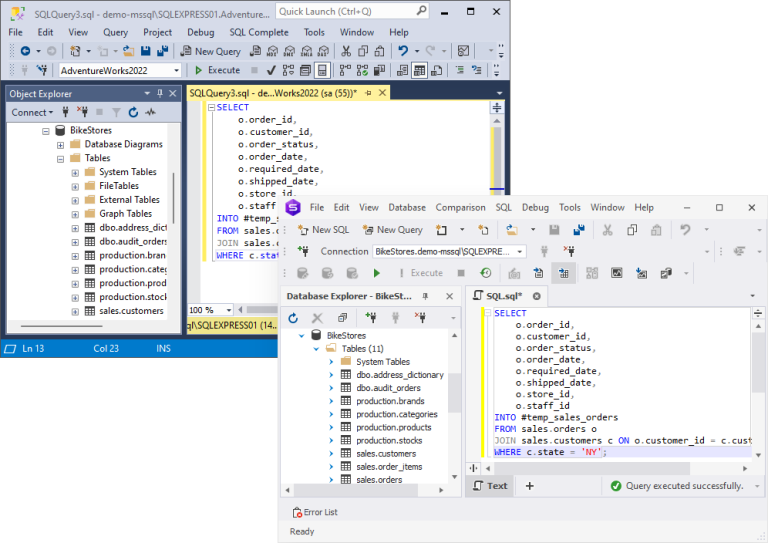Screen dimensions: 768x543
Task: Click the parse checkmark icon beside Execute
Action: [x=270, y=70]
